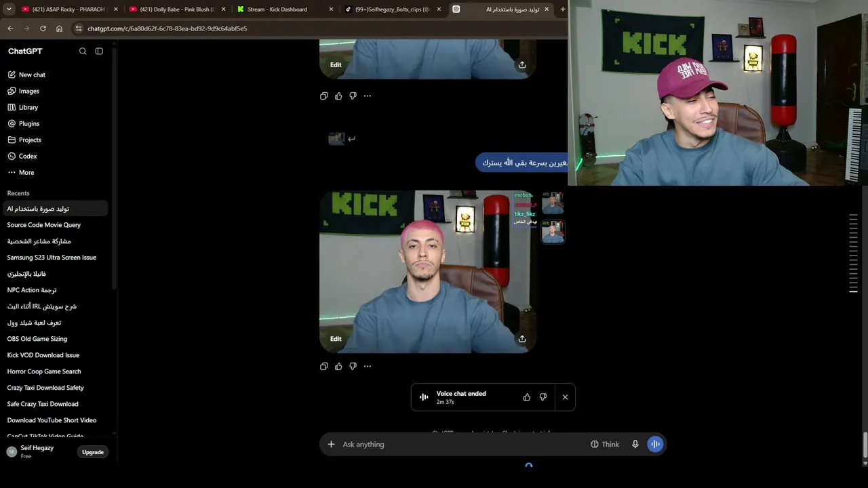This screenshot has width=868, height=488.
Task: Open more actions for pink-haired image response
Action: coord(368,366)
